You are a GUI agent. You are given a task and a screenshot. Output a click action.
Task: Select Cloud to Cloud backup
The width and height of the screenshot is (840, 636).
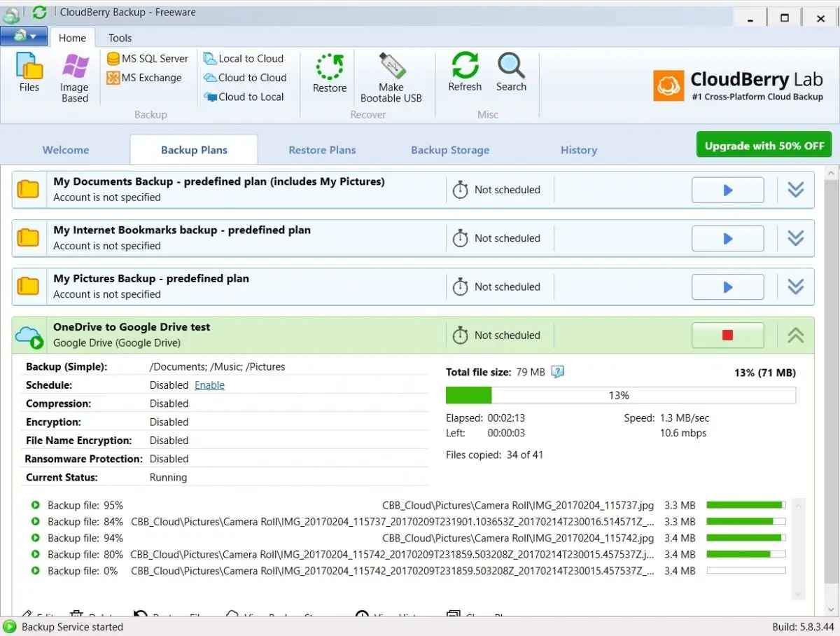(245, 78)
